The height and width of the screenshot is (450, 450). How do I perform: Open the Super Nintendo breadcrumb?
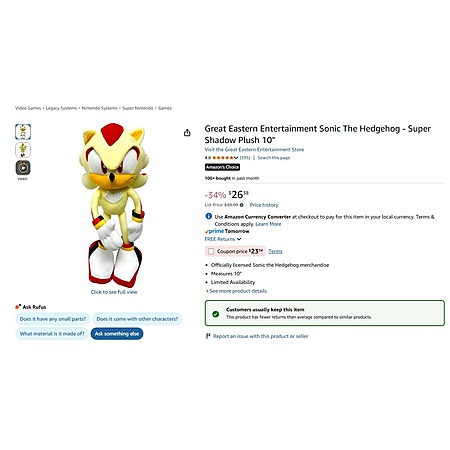[138, 108]
